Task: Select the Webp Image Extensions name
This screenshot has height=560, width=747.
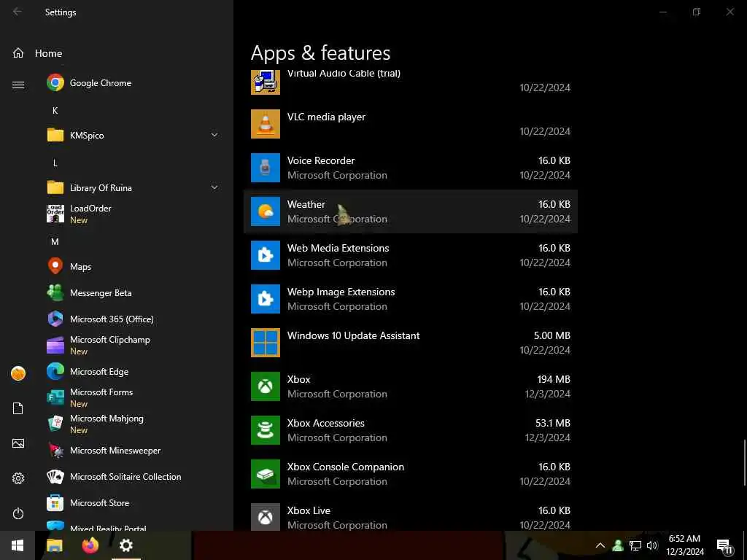Action: click(341, 292)
